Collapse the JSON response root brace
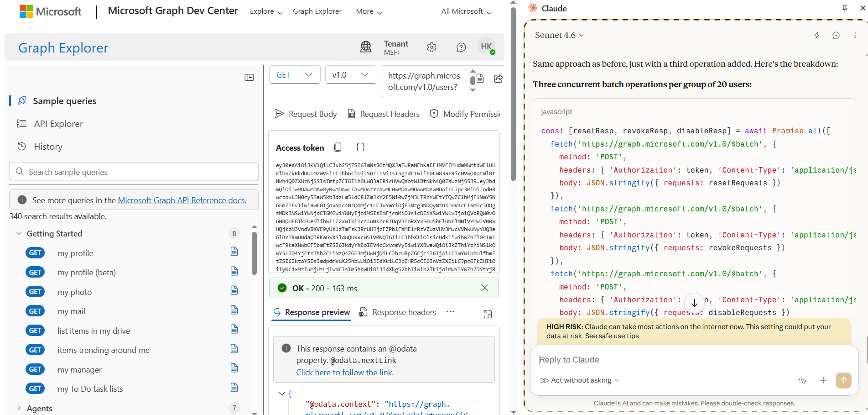Screen dimensions: 868x415 coord(282,393)
